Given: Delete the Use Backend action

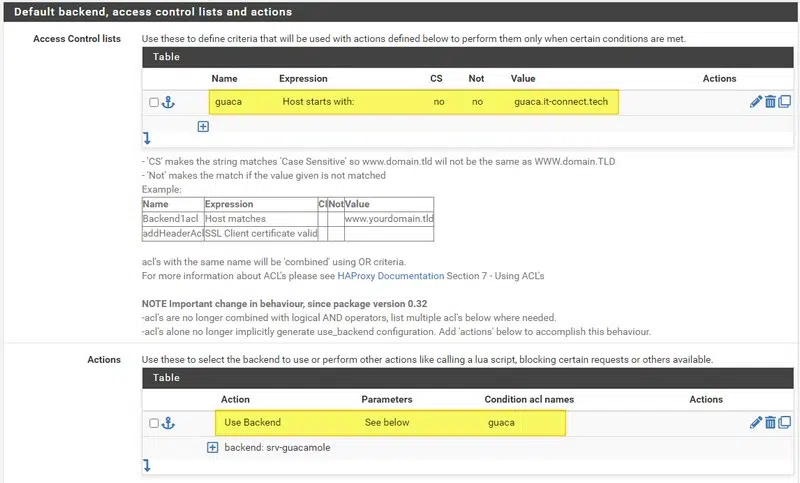Looking at the screenshot, I should click(770, 422).
